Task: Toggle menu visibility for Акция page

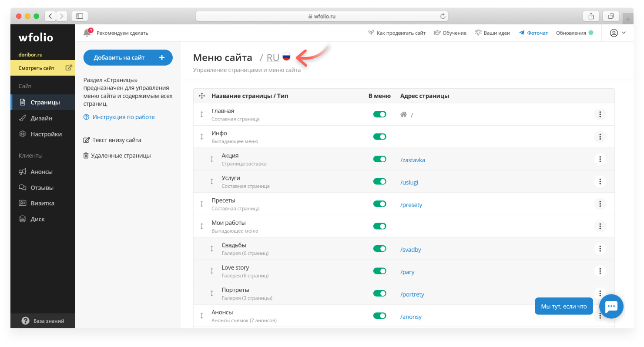Action: pos(379,159)
